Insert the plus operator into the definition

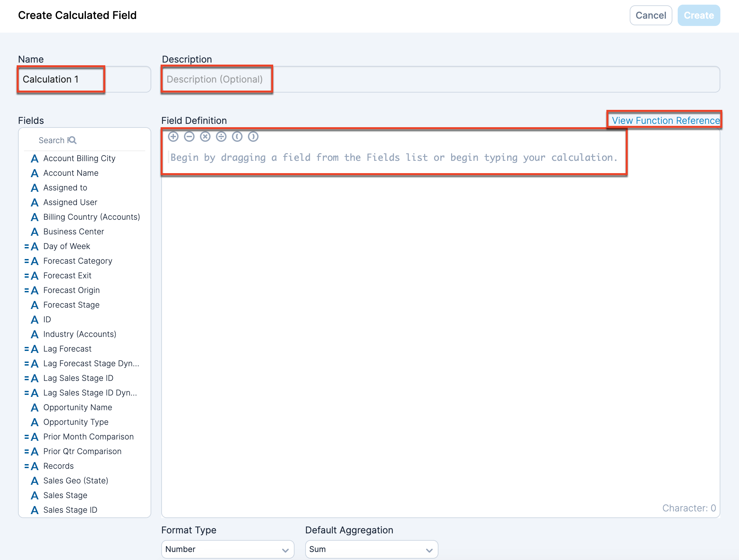(x=173, y=137)
